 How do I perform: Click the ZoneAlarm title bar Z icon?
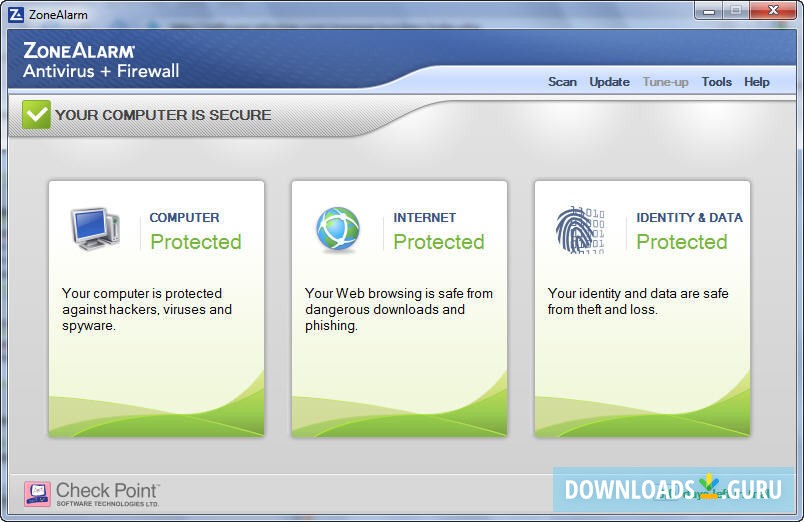(x=16, y=14)
